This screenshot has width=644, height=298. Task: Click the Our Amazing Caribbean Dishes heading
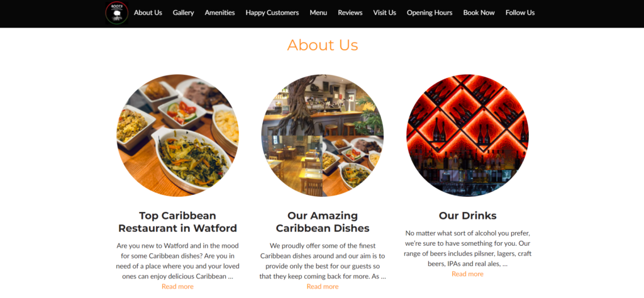pyautogui.click(x=323, y=222)
